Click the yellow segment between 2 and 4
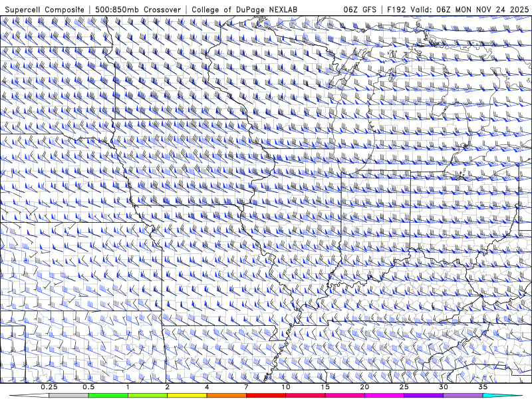The image size is (532, 399). 187,396
